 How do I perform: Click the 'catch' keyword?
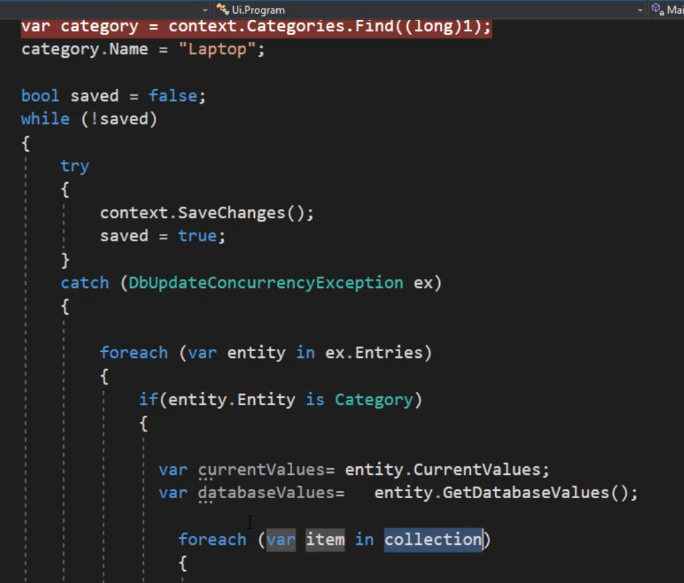pos(85,283)
